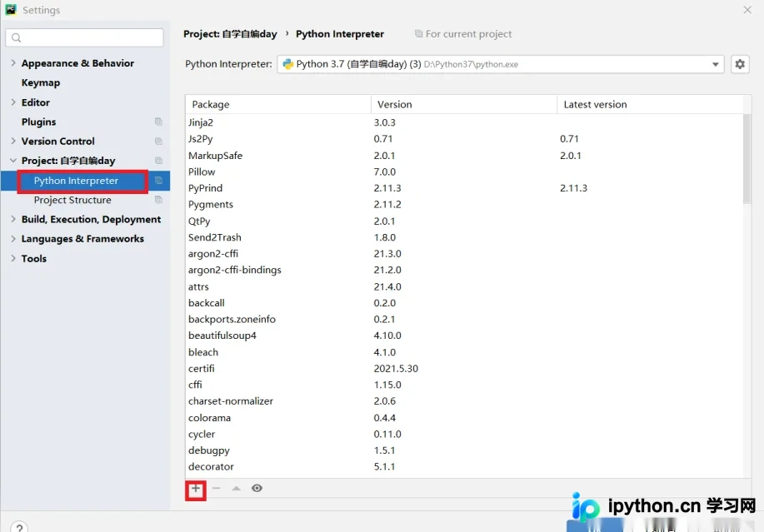This screenshot has width=764, height=532.
Task: Select the attrs package row
Action: coord(464,286)
